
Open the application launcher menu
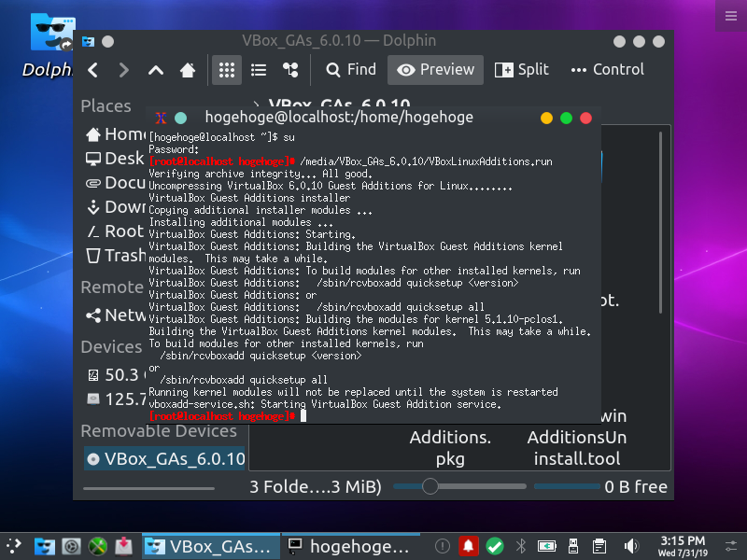pyautogui.click(x=14, y=546)
